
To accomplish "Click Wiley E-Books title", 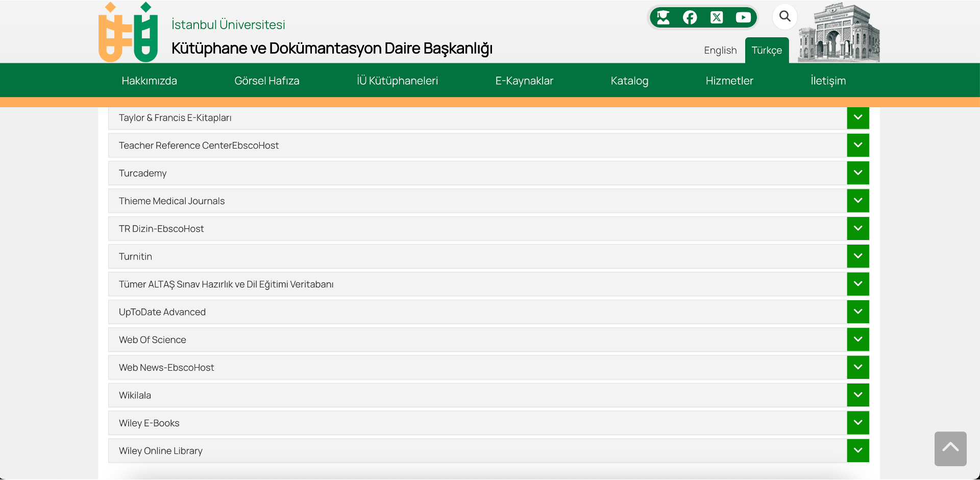I will [x=149, y=423].
